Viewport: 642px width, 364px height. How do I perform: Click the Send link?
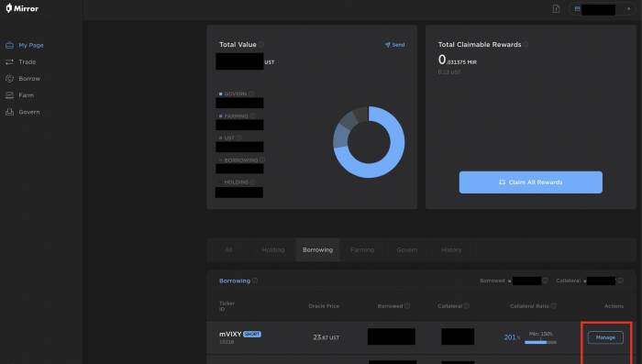tap(394, 45)
